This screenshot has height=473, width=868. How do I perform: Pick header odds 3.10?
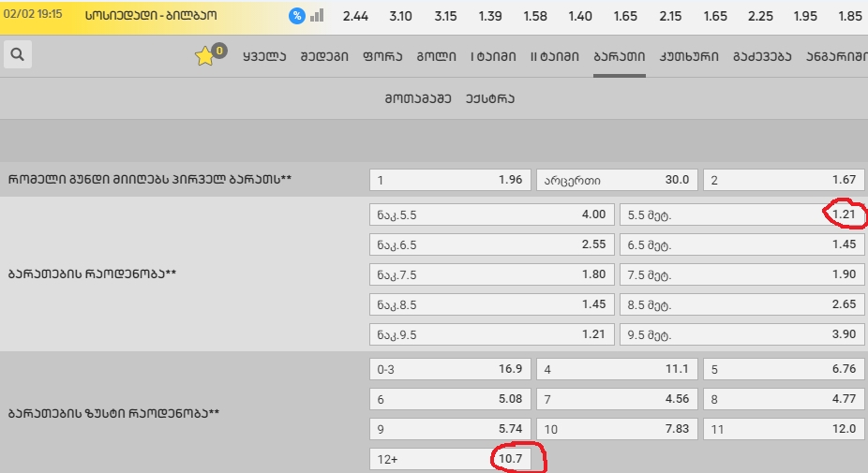(400, 16)
